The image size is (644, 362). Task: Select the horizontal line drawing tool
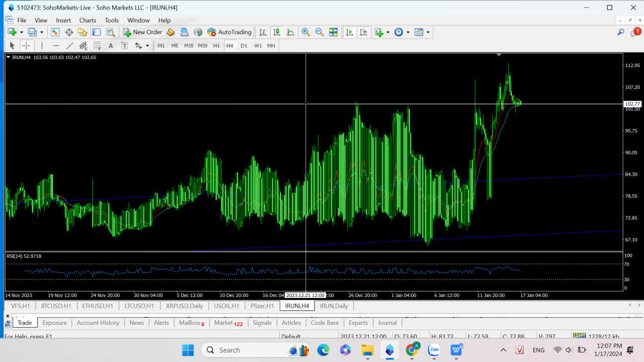pos(56,46)
